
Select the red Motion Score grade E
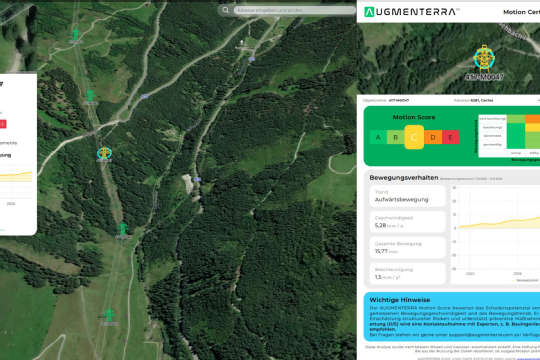[x=450, y=137]
